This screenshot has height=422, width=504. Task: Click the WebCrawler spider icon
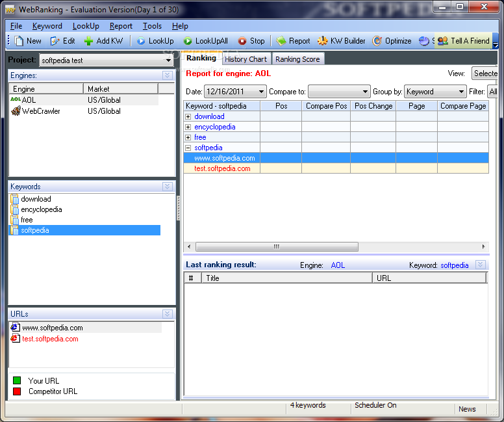16,111
